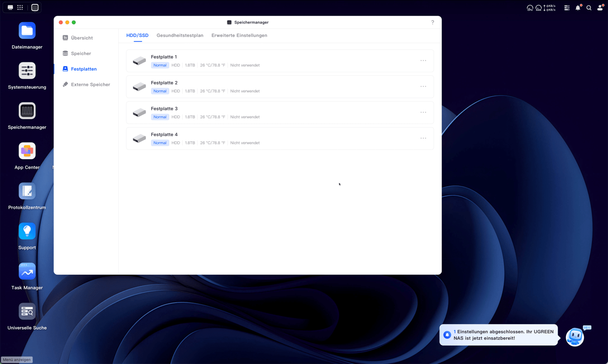
Task: Launch Task Manager from desktop
Action: point(27,271)
